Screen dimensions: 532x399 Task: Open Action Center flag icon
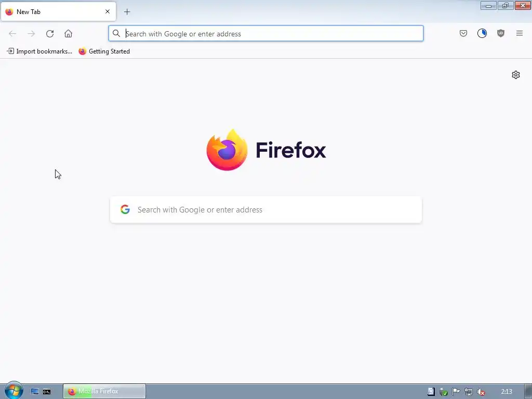coord(456,392)
